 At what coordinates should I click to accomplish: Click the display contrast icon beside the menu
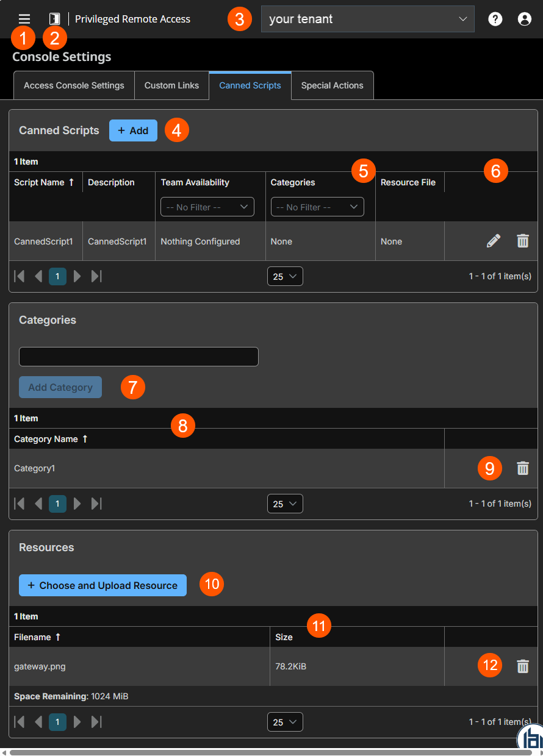(54, 18)
